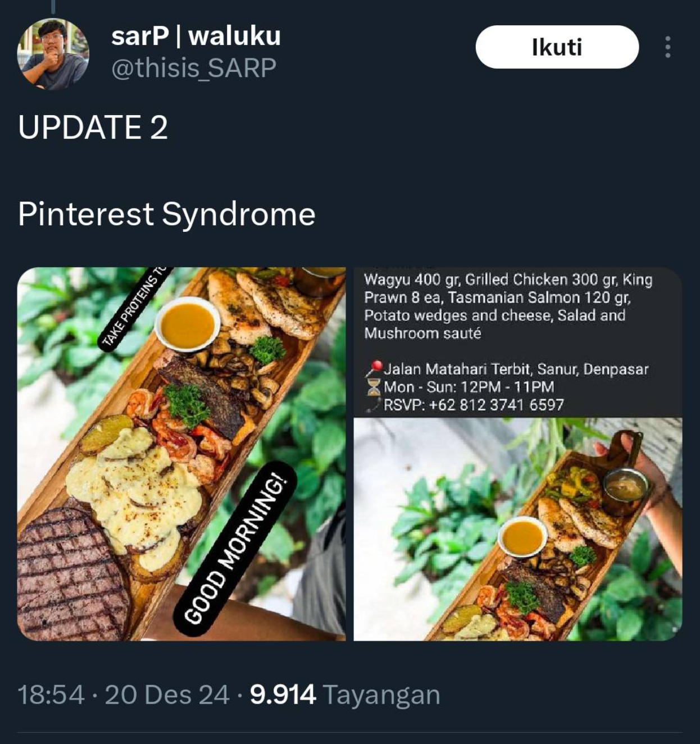Open the three-dot more options menu
Screen dimensions: 700x744
pos(667,47)
